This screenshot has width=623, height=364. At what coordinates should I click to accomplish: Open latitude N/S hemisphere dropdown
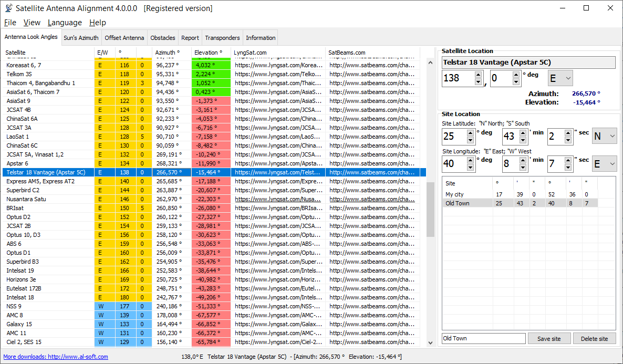pos(605,137)
